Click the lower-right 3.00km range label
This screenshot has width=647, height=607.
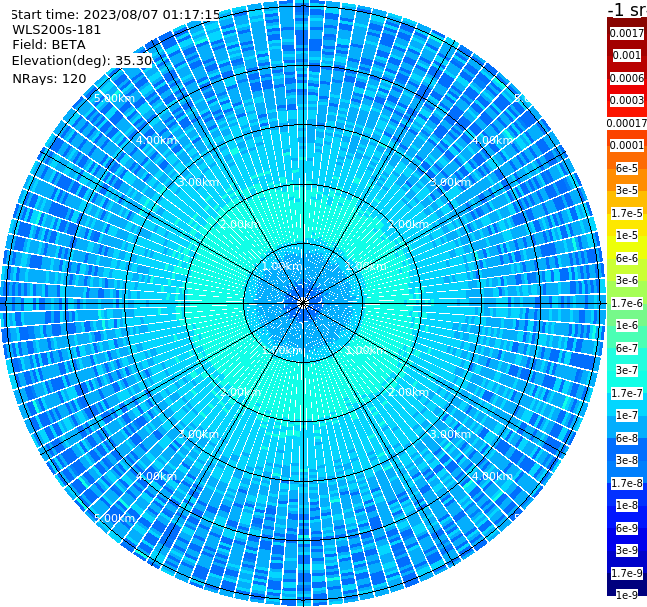tap(451, 434)
